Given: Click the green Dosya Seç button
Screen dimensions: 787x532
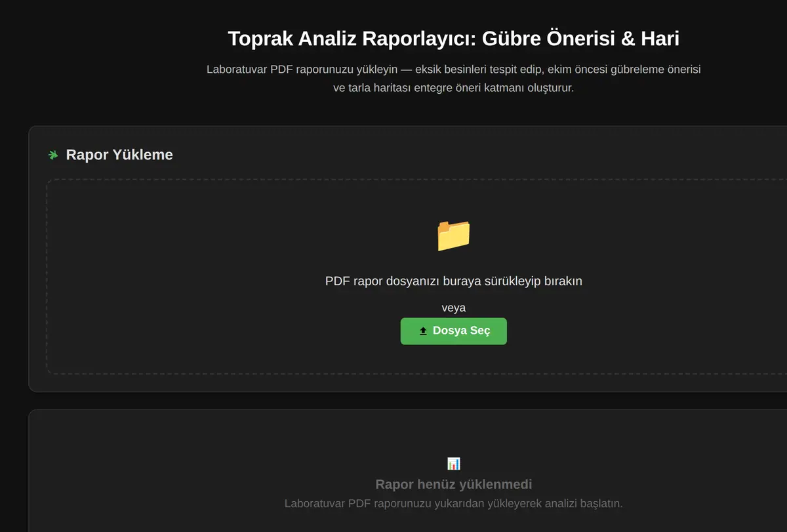Looking at the screenshot, I should point(453,331).
